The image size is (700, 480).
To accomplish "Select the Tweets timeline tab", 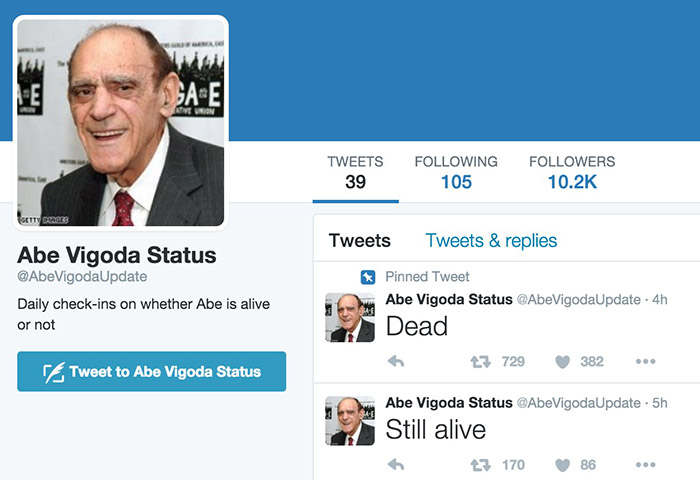I will tap(359, 241).
